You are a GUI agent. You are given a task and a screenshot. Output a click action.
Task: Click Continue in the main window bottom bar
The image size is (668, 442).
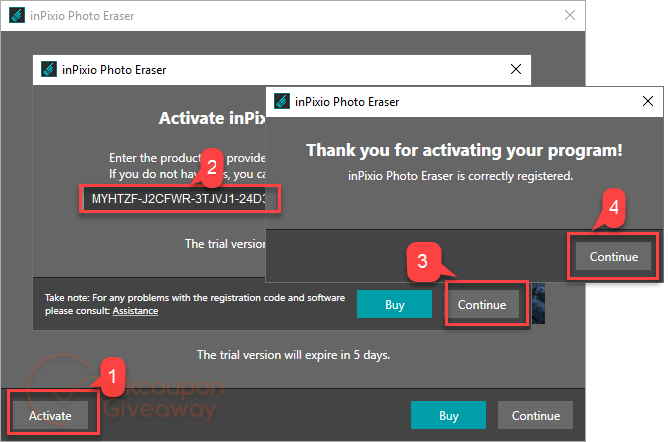[536, 415]
